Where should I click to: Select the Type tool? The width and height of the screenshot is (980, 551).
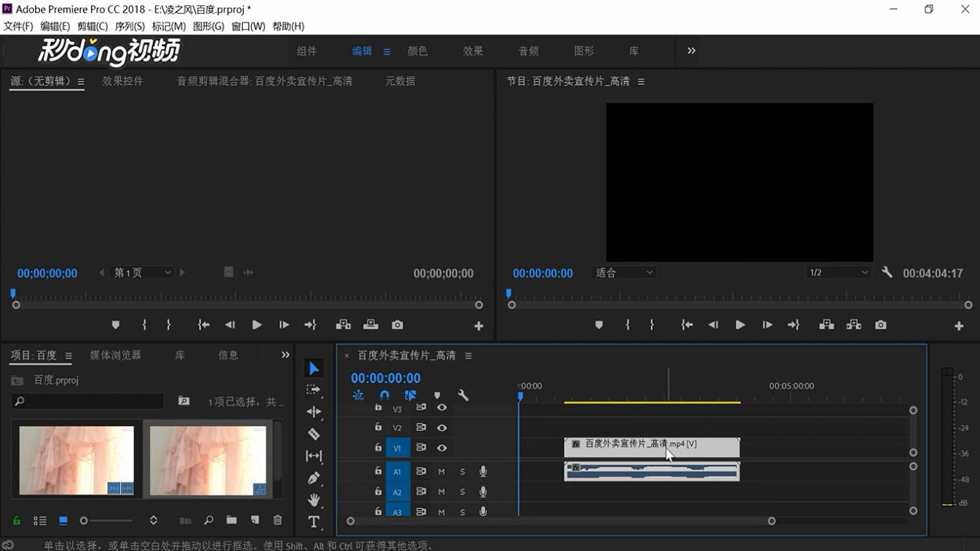click(x=314, y=522)
